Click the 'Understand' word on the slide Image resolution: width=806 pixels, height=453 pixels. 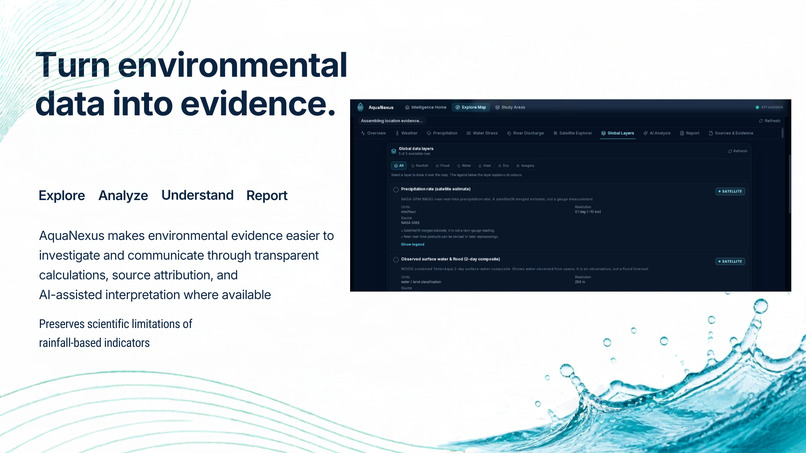coord(197,195)
